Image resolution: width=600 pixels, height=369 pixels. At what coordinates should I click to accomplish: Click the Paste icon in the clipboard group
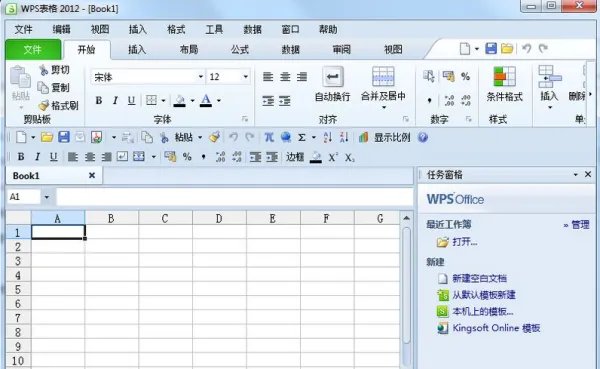(x=20, y=77)
